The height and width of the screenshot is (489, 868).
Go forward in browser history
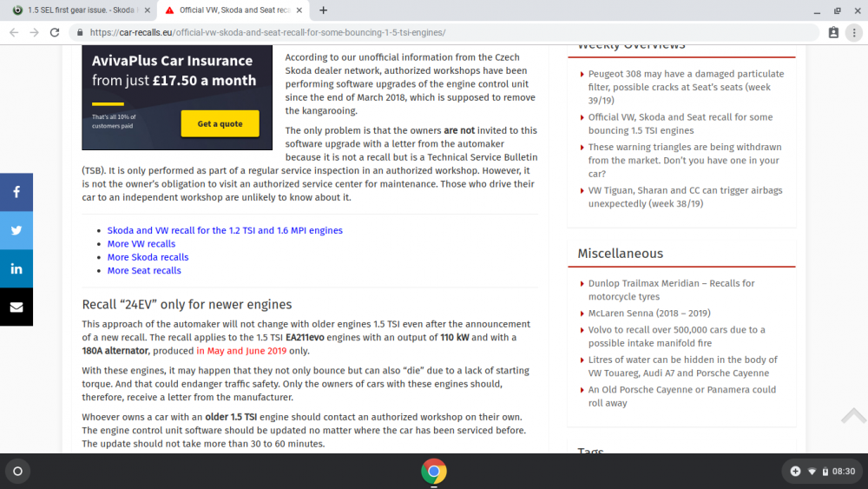pos(35,33)
